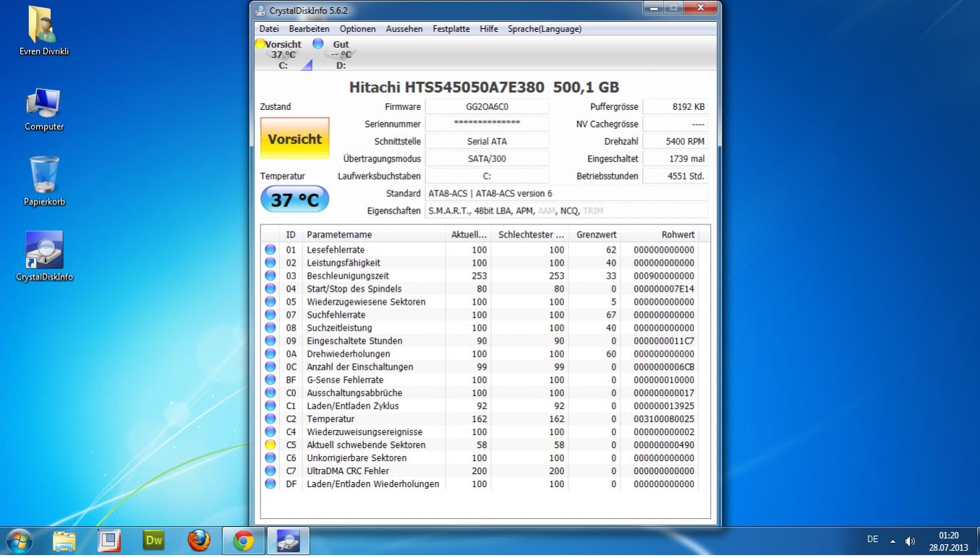Image resolution: width=980 pixels, height=558 pixels.
Task: Open the Datei menu
Action: [x=269, y=29]
